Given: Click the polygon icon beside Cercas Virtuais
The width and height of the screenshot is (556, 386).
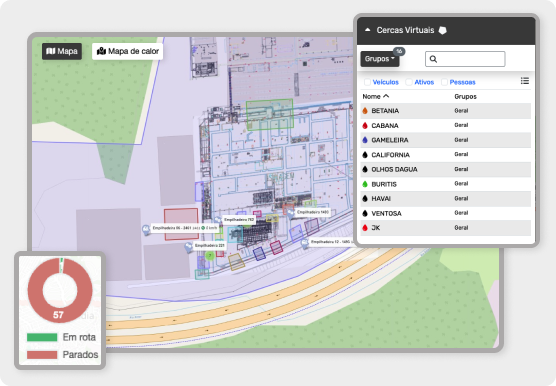Looking at the screenshot, I should click(443, 30).
